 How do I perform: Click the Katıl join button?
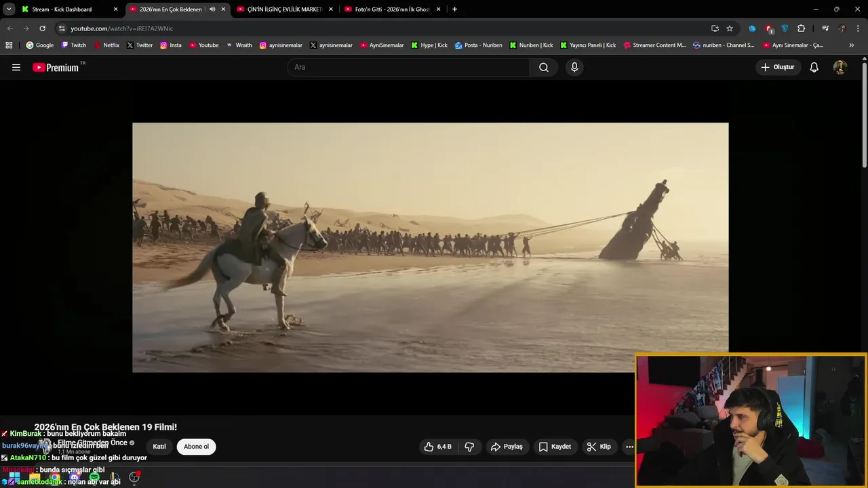(159, 447)
